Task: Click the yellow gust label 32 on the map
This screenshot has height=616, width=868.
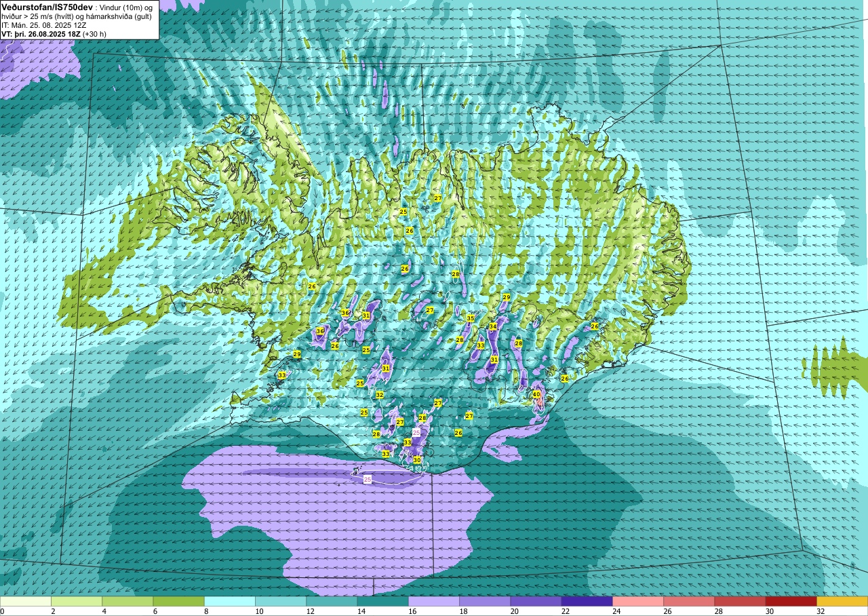Action: click(380, 395)
